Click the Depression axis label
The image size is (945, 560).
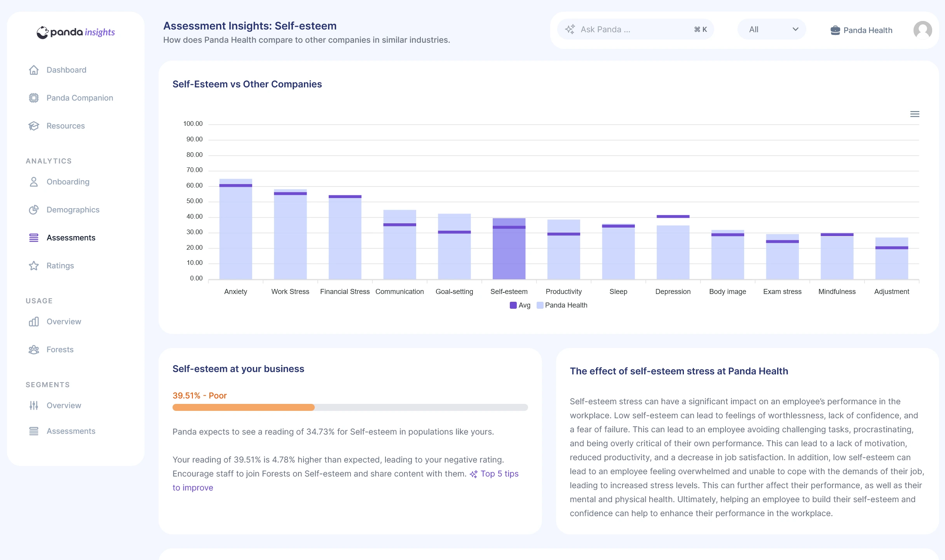click(673, 292)
